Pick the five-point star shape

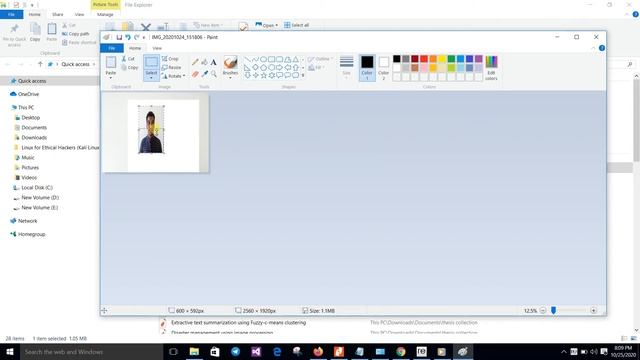pyautogui.click(x=263, y=75)
